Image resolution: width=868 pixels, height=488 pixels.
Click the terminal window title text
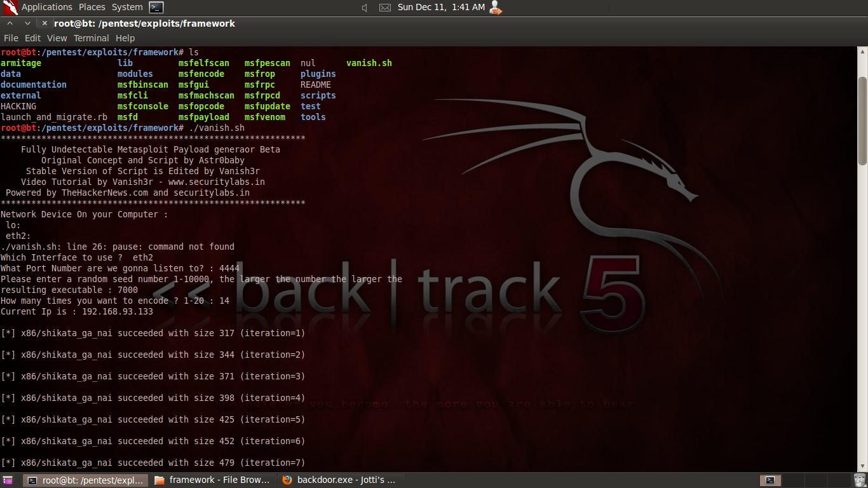[x=144, y=24]
